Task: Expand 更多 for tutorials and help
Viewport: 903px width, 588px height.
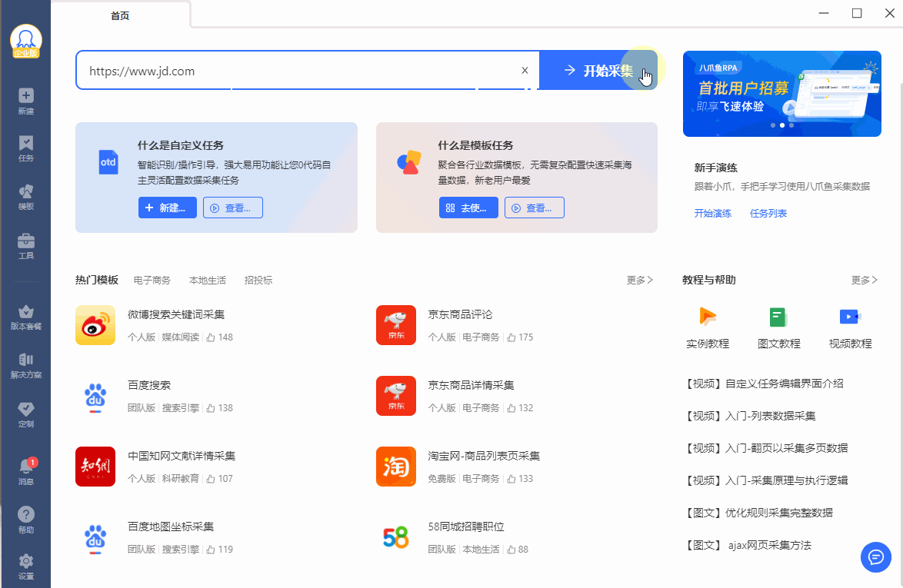Action: (x=865, y=281)
